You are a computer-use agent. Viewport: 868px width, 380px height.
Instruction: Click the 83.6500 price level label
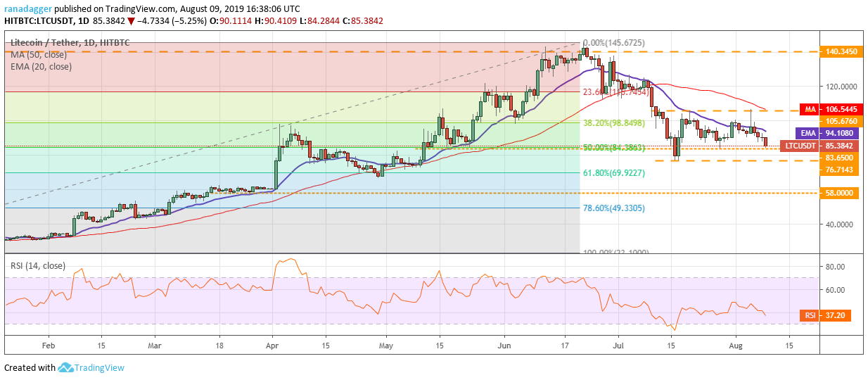click(838, 159)
